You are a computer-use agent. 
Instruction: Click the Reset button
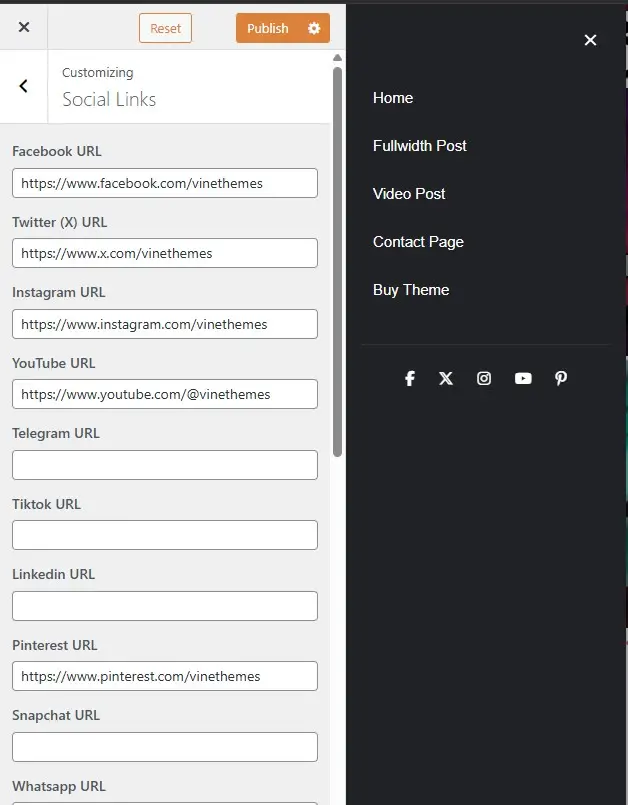tap(165, 28)
